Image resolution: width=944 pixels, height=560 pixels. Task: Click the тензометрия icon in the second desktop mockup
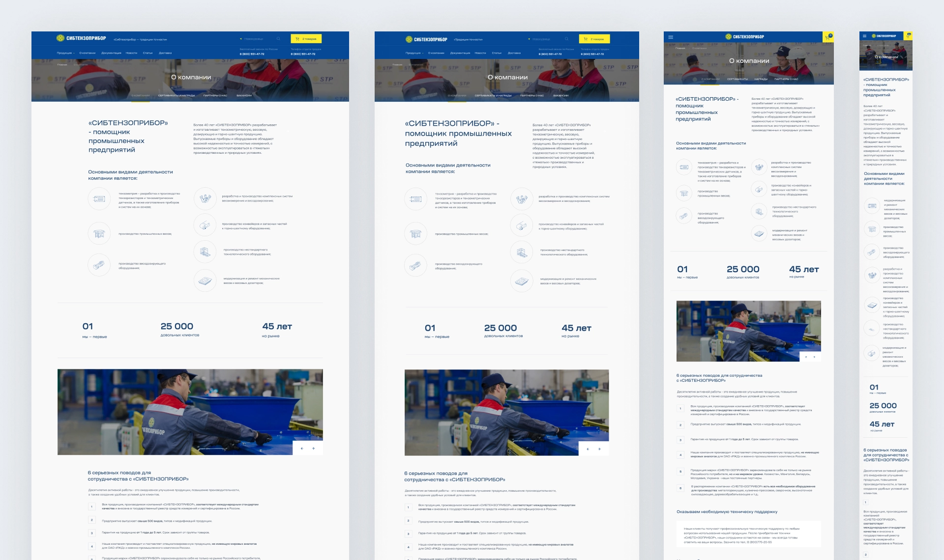416,199
